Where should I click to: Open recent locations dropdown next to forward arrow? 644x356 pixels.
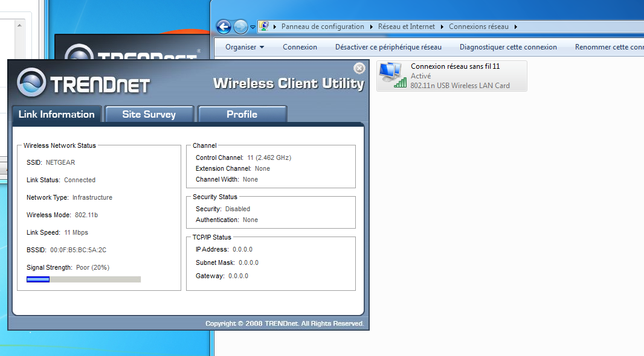pos(253,27)
